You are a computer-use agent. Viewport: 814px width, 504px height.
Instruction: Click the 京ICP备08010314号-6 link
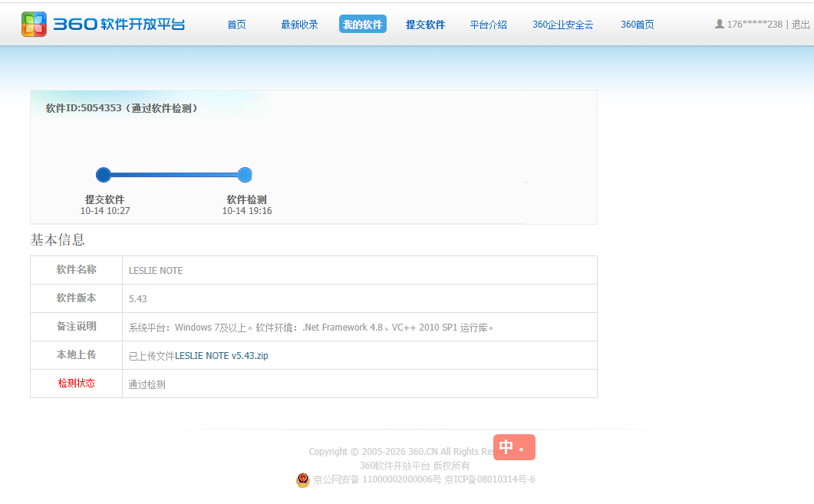(x=489, y=479)
